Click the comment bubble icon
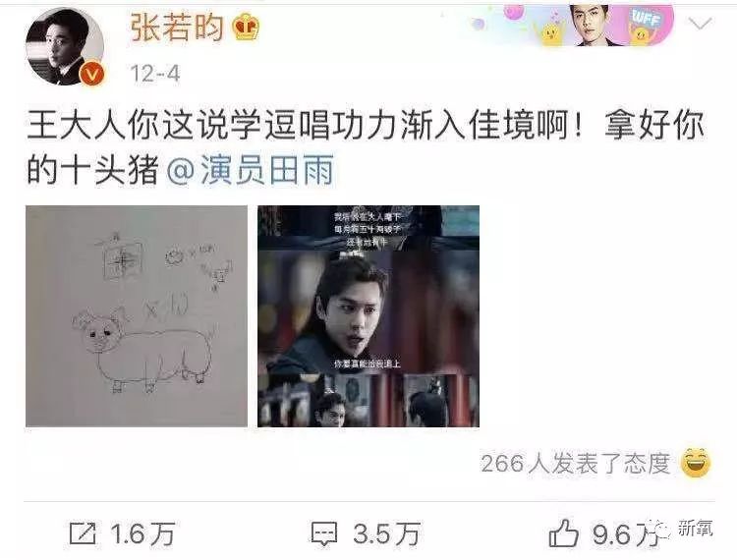 tap(324, 534)
